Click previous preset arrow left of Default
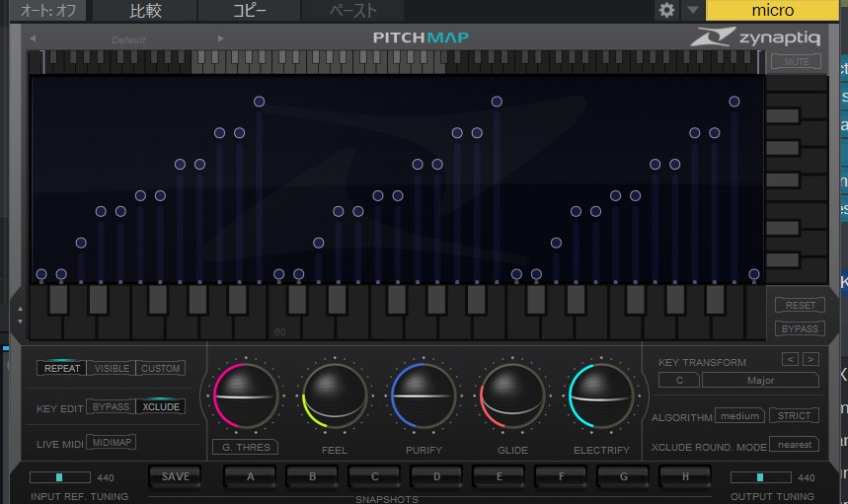 click(33, 39)
